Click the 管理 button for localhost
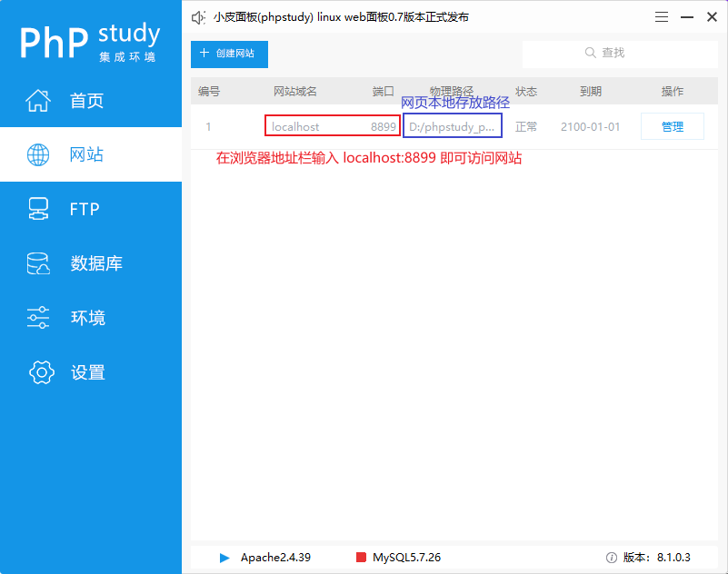728x574 pixels. click(x=673, y=126)
